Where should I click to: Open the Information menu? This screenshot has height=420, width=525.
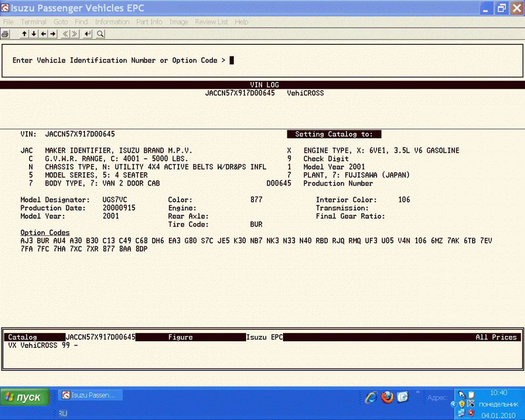pos(112,22)
